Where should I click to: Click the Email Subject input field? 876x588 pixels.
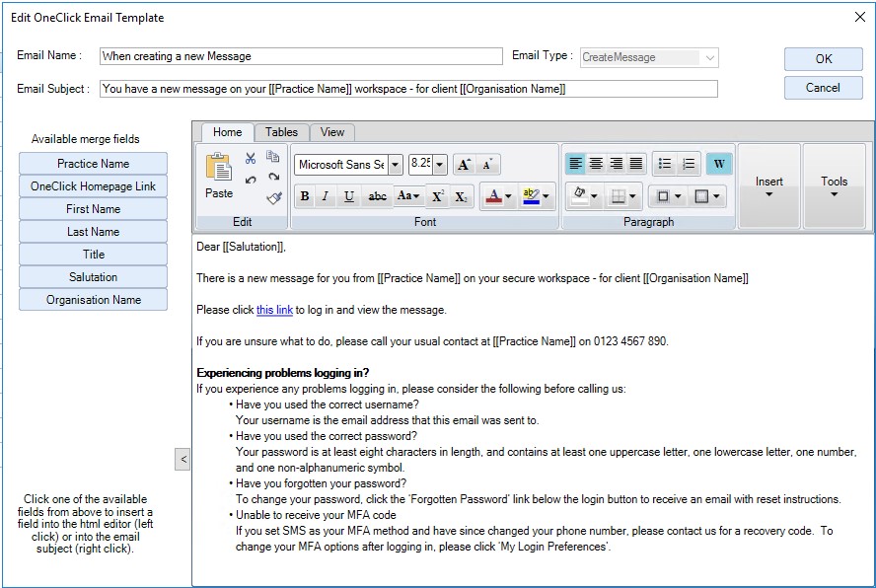[x=408, y=89]
